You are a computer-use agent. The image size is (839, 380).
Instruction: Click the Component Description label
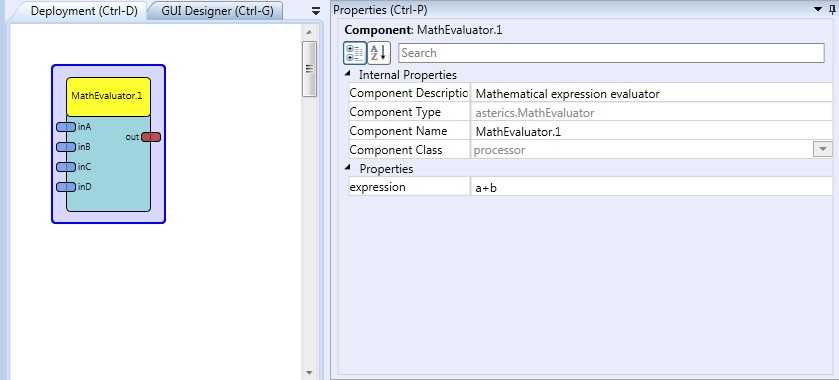(x=409, y=93)
